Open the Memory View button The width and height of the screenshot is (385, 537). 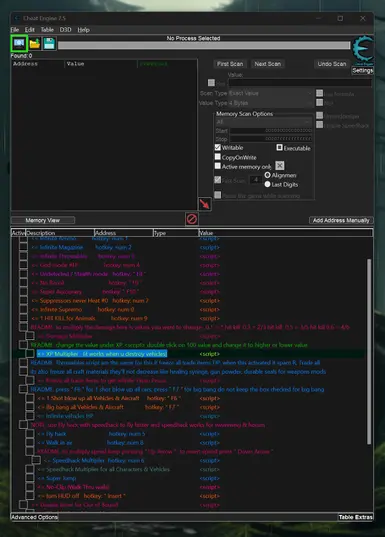pos(43,220)
